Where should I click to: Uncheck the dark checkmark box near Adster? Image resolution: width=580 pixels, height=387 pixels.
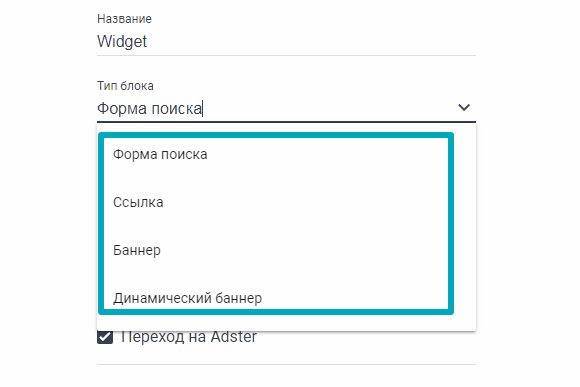pos(105,337)
